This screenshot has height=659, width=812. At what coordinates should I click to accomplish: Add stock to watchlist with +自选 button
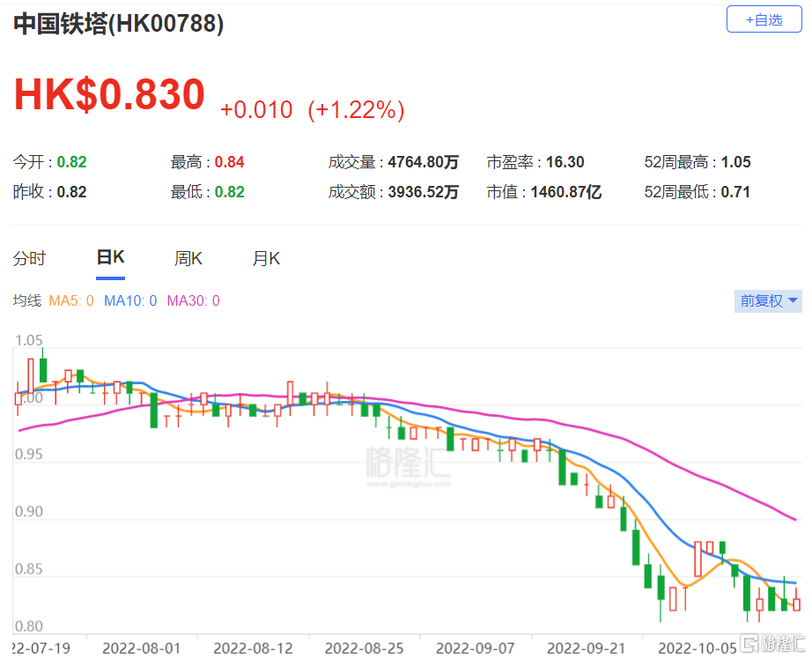pyautogui.click(x=764, y=19)
